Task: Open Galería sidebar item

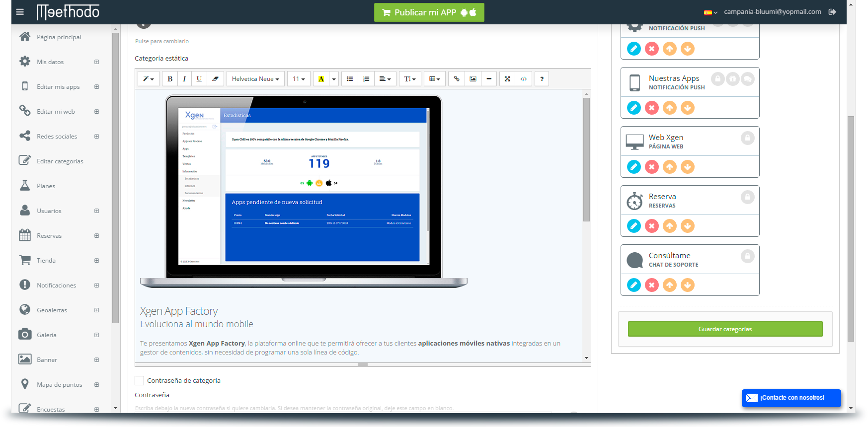Action: pyautogui.click(x=46, y=335)
